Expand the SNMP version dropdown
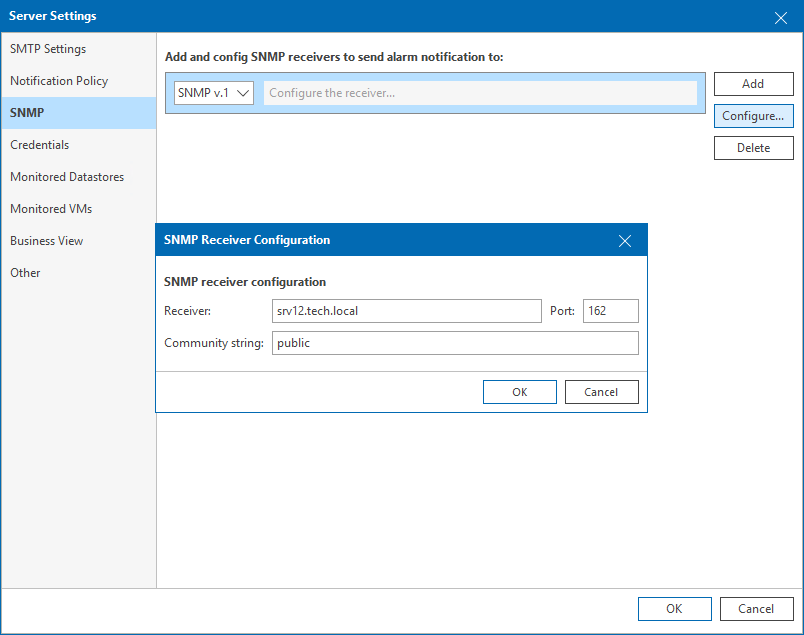Viewport: 804px width, 635px height. (214, 93)
